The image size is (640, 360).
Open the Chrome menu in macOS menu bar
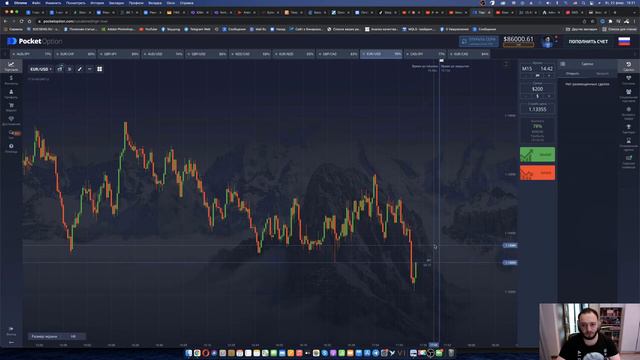point(20,3)
